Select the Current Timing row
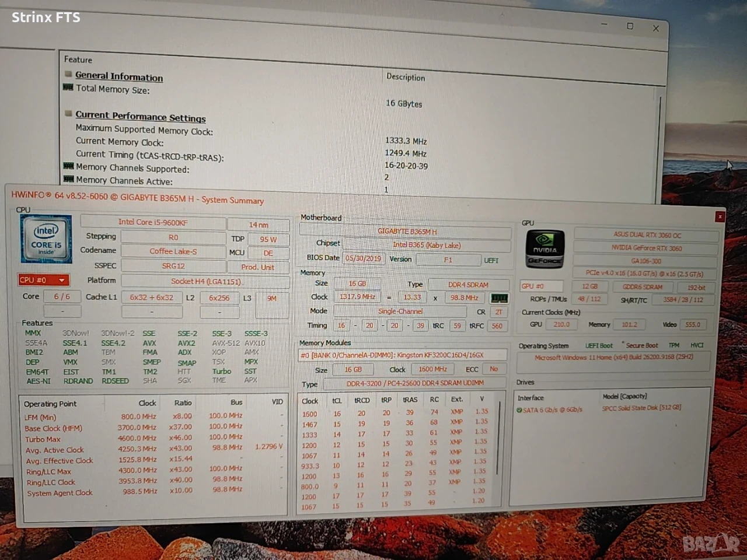The image size is (747, 560). [x=149, y=155]
